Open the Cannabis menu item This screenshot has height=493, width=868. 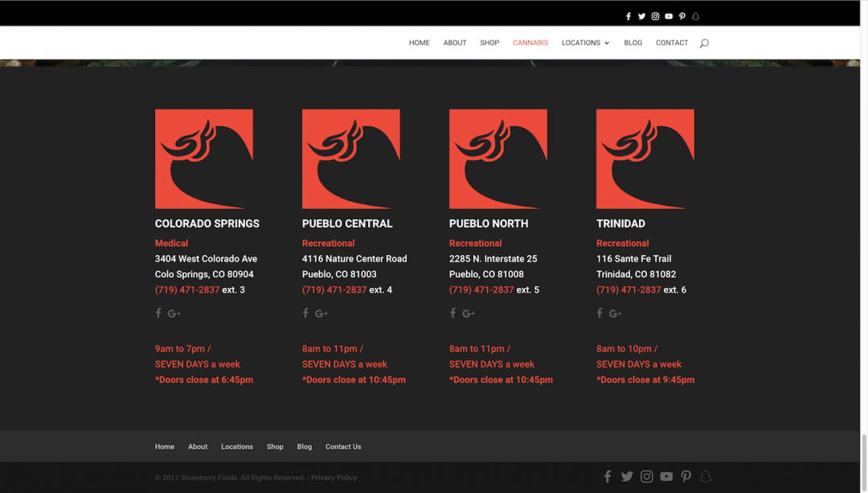click(x=530, y=43)
